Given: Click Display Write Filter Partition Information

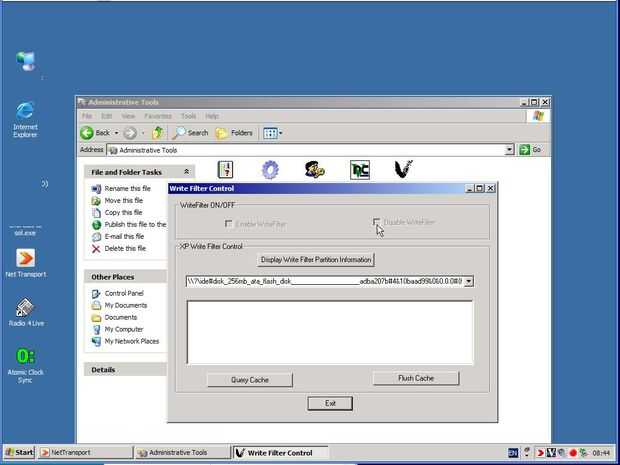Looking at the screenshot, I should pos(316,260).
